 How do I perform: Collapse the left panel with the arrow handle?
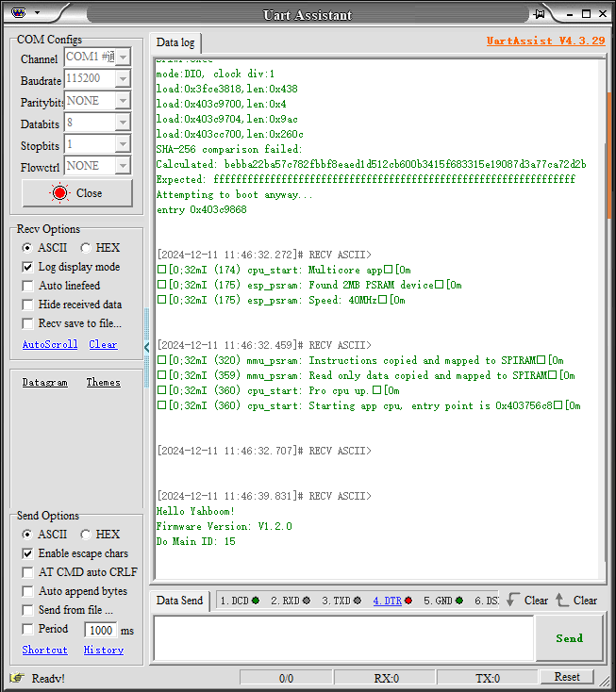(146, 347)
